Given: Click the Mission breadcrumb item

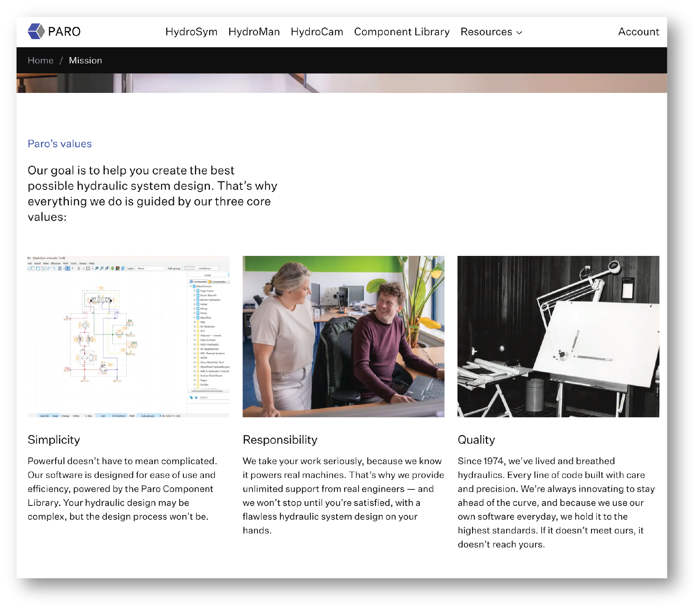Looking at the screenshot, I should (x=85, y=61).
